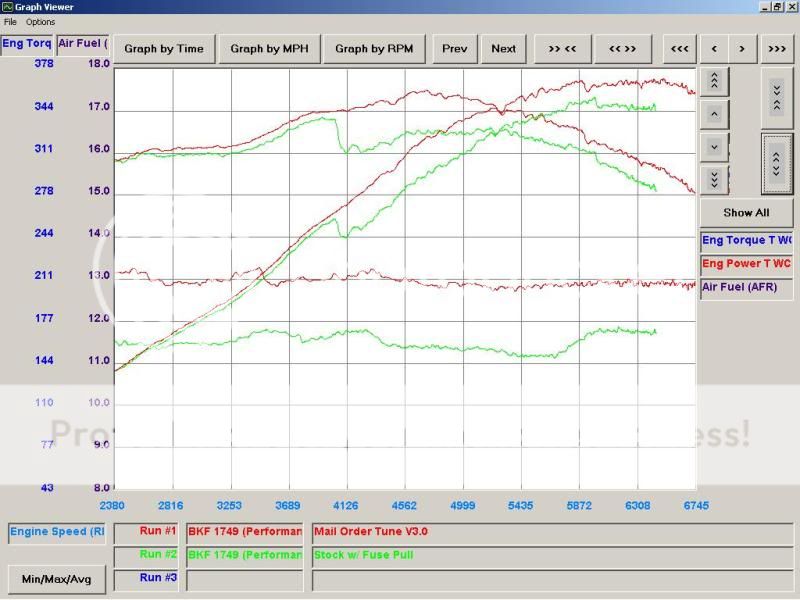Screen dimensions: 800x600
Task: Click the horizontal zoom-out "<< >>" button
Action: (x=622, y=48)
